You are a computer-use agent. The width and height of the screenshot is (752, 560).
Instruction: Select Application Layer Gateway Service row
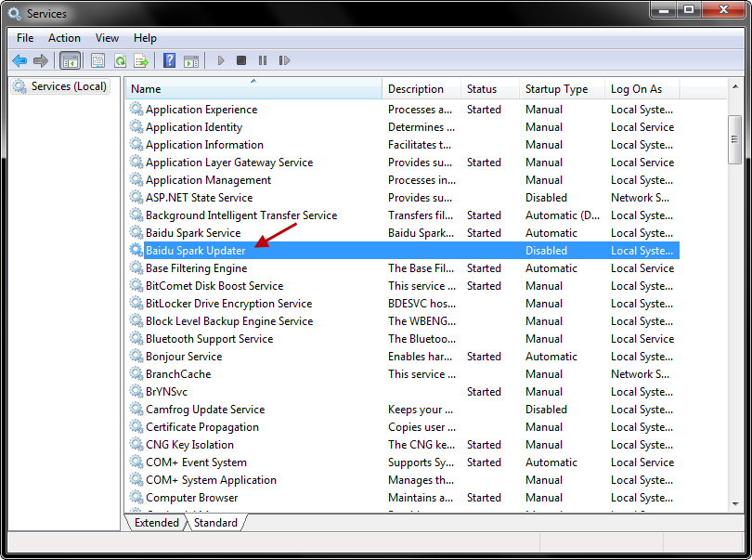(x=402, y=163)
